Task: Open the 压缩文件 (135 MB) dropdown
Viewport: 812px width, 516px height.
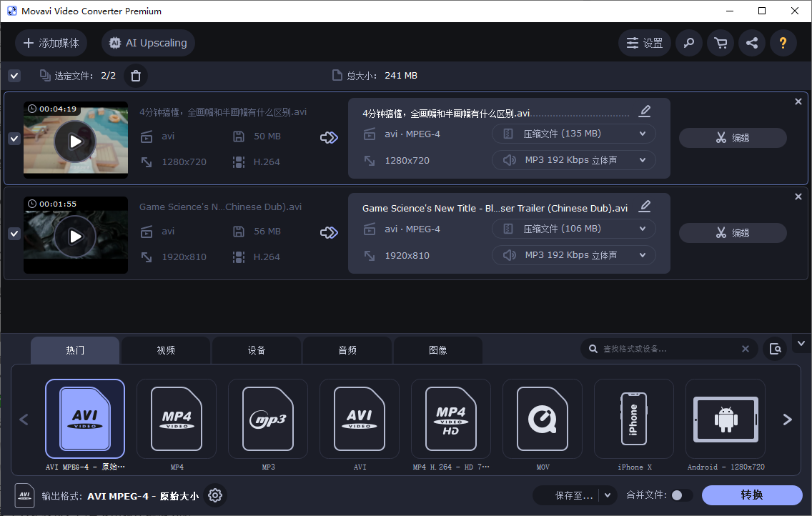Action: tap(573, 134)
